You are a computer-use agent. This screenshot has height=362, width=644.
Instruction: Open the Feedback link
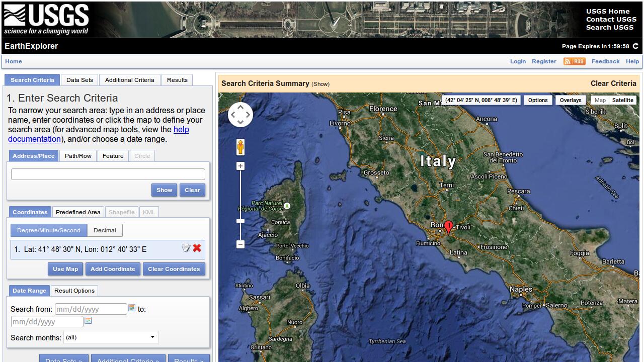click(605, 61)
